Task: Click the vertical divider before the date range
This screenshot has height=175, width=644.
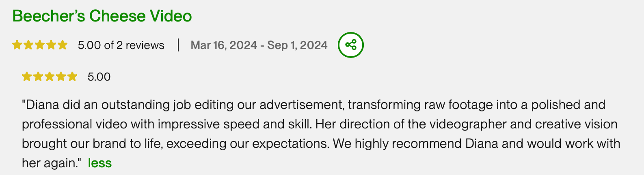Action: (x=178, y=45)
